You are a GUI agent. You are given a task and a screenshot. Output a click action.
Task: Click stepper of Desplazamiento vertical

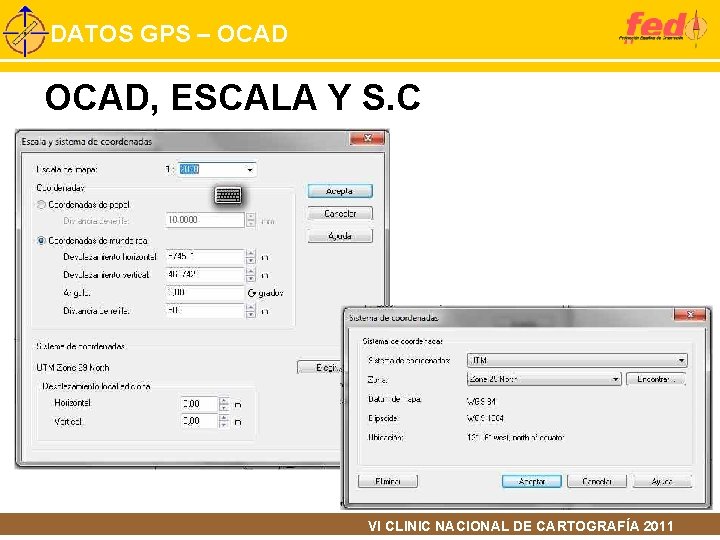[251, 275]
